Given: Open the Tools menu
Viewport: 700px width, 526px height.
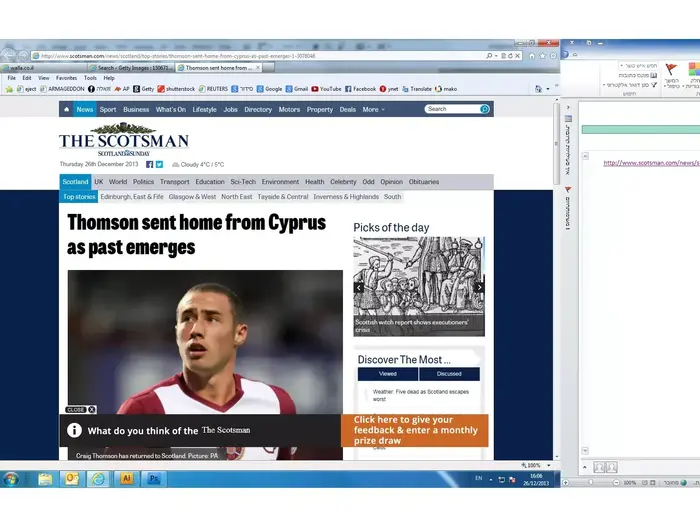Looking at the screenshot, I should pyautogui.click(x=90, y=78).
